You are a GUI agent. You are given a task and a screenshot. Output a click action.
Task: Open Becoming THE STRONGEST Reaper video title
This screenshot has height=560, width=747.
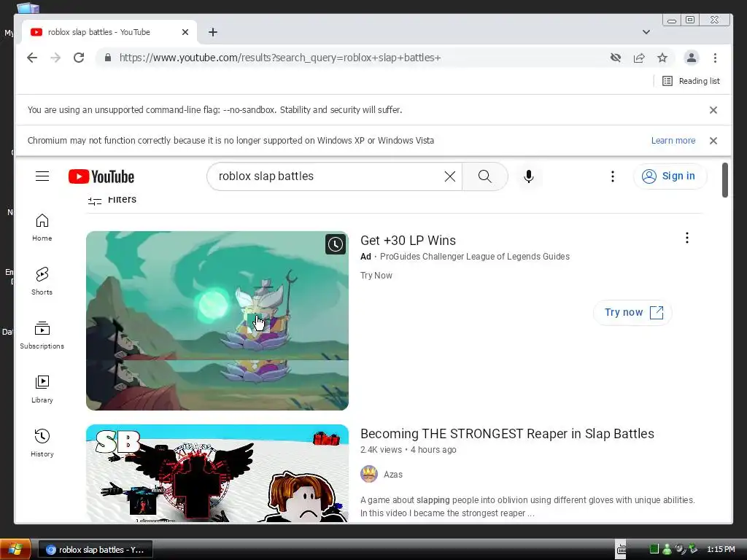point(507,434)
